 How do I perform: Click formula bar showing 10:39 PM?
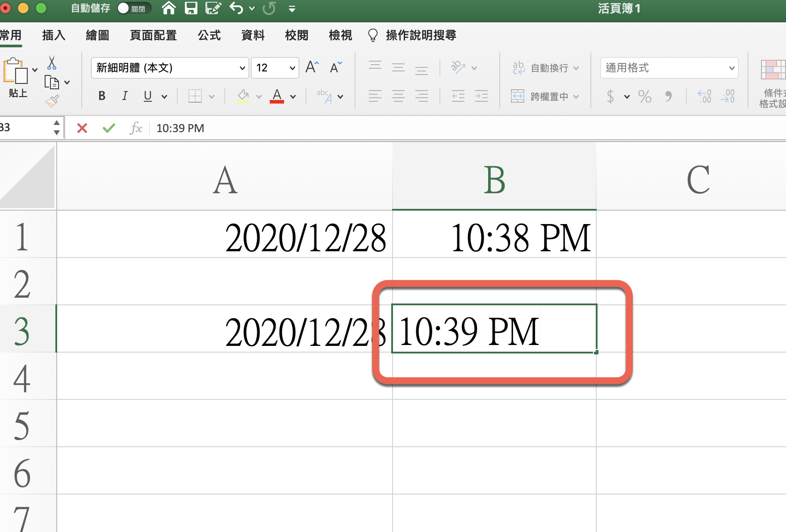468,129
